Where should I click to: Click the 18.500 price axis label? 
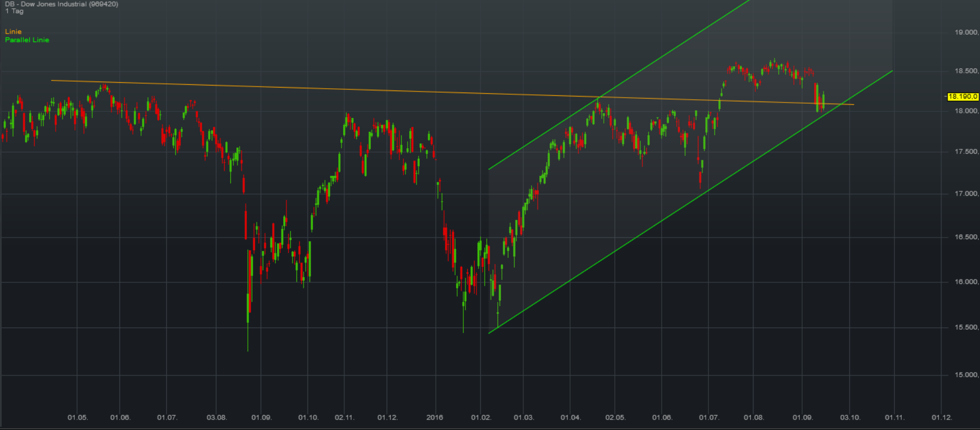click(967, 71)
